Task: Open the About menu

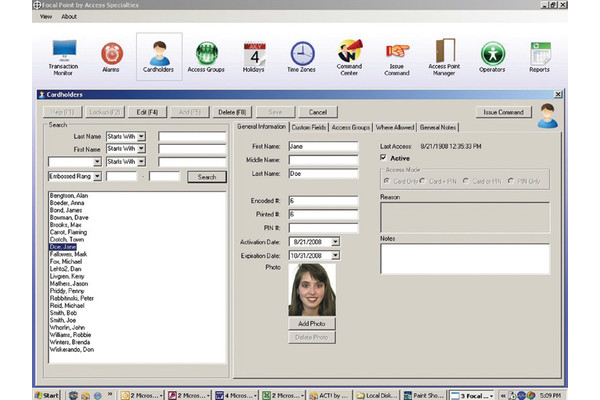Action: tap(69, 17)
